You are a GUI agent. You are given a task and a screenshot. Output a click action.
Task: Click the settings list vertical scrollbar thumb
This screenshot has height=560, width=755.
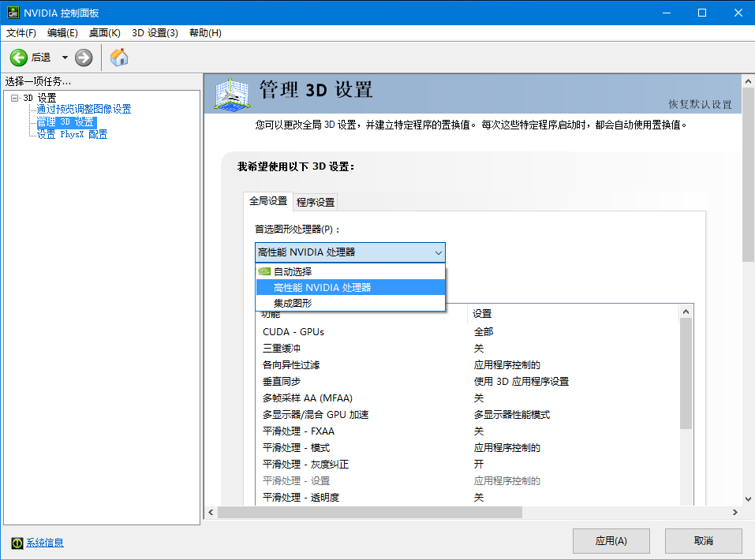pos(686,374)
